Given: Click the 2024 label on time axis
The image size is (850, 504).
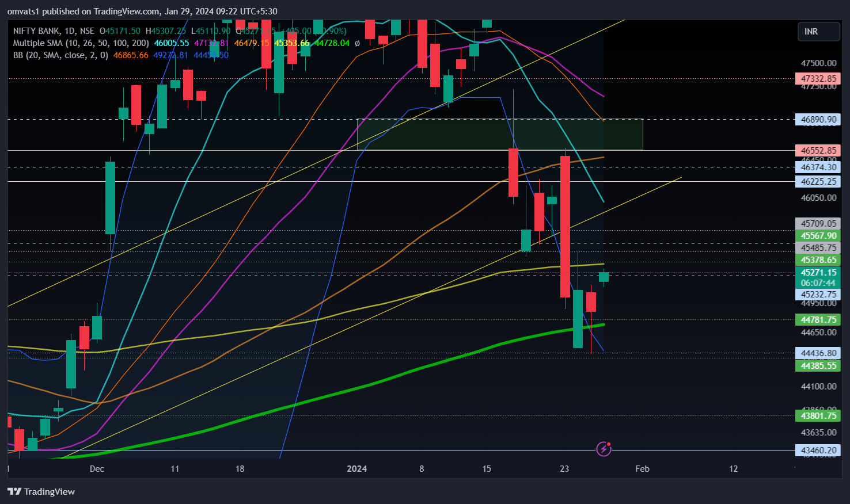Looking at the screenshot, I should 357,468.
